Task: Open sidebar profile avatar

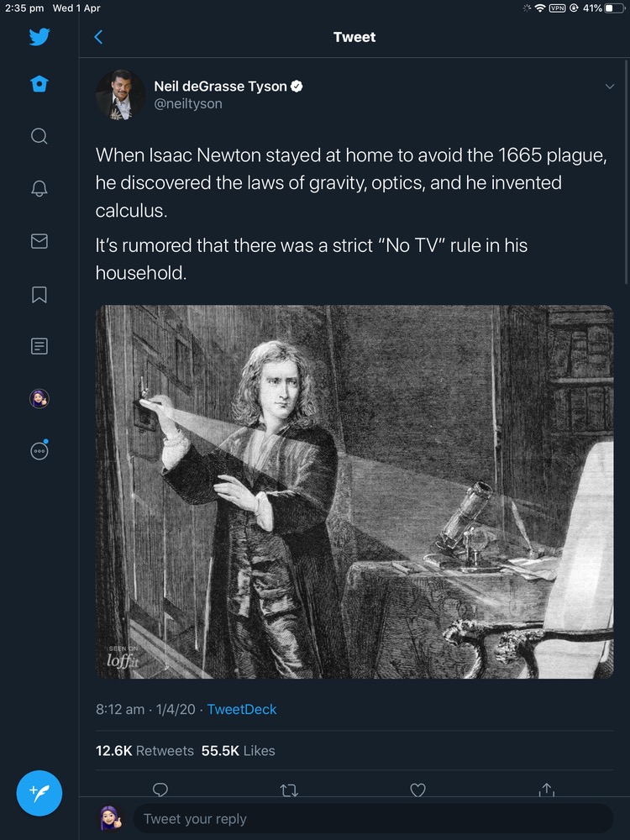Action: click(39, 398)
